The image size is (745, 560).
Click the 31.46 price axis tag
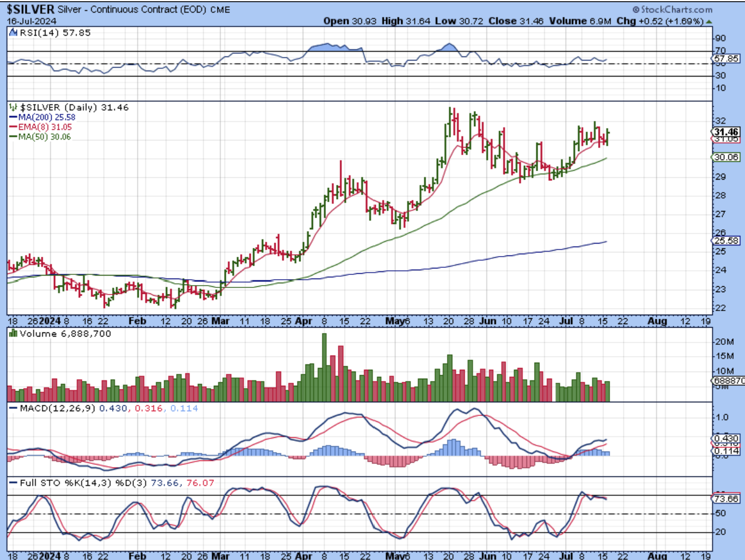725,132
